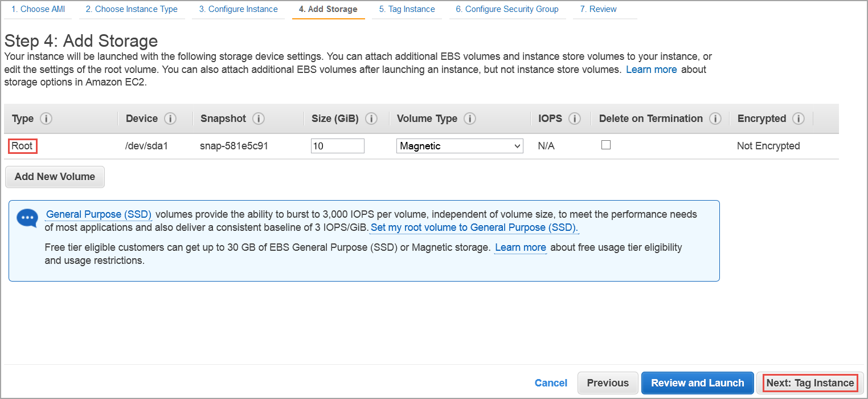Click the Encrypted column info icon
This screenshot has height=399, width=868.
(799, 119)
